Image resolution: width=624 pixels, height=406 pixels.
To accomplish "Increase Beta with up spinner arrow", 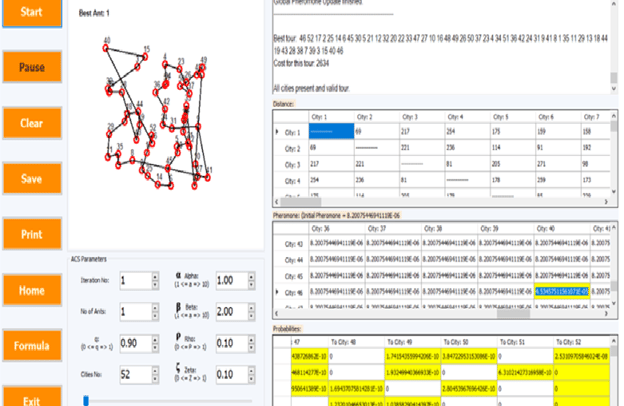I will (x=252, y=308).
